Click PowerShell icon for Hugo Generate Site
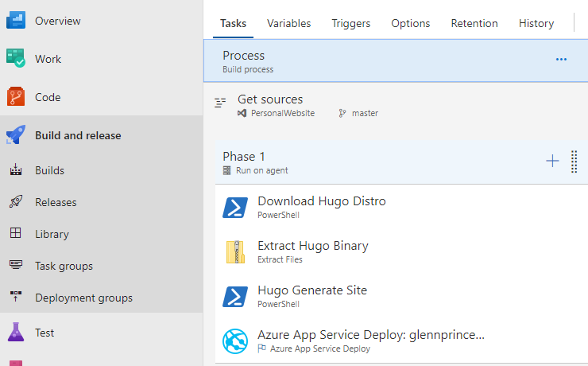Viewport: 588px width, 366px height. click(235, 297)
